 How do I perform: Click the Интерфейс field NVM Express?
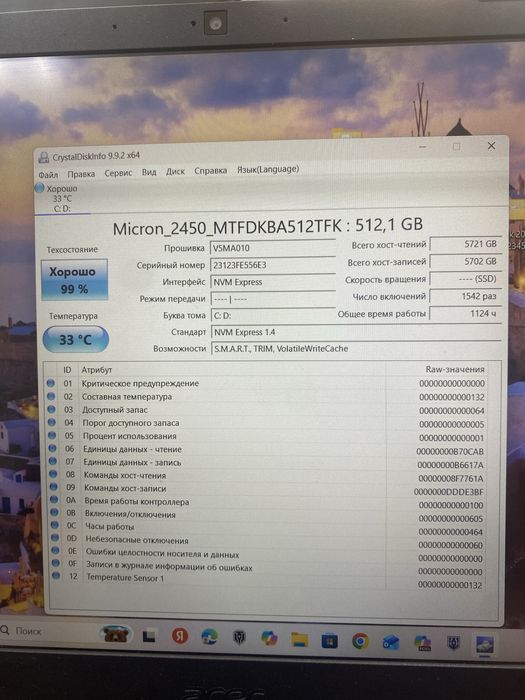coord(272,282)
